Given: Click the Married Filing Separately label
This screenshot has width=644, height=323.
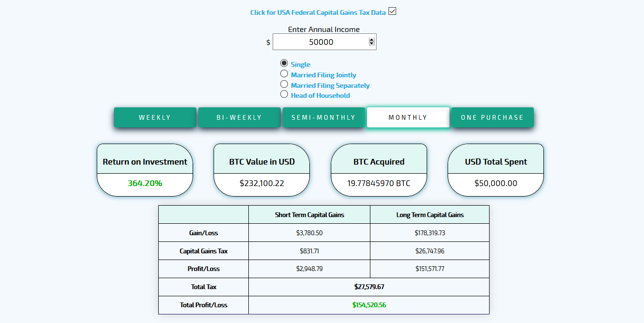Looking at the screenshot, I should pyautogui.click(x=330, y=85).
